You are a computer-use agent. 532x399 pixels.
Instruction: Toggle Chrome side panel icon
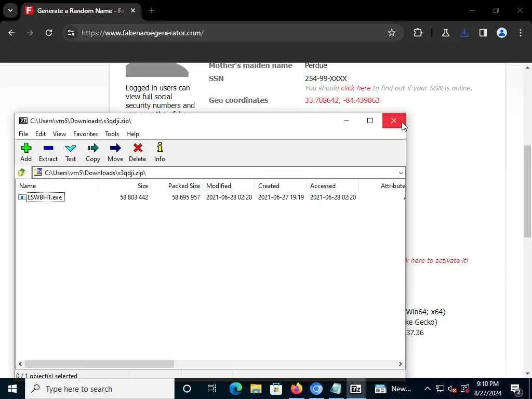tap(483, 33)
